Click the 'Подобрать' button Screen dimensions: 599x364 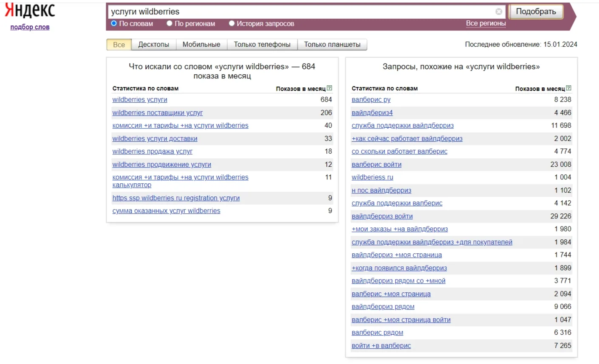536,11
